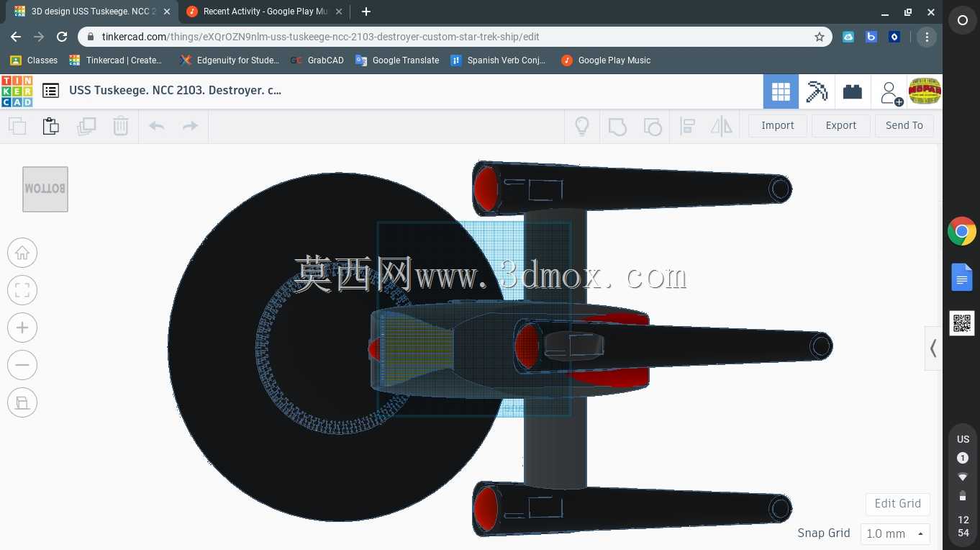980x550 pixels.
Task: Toggle perspective orthographic view cube icon
Action: (x=22, y=402)
